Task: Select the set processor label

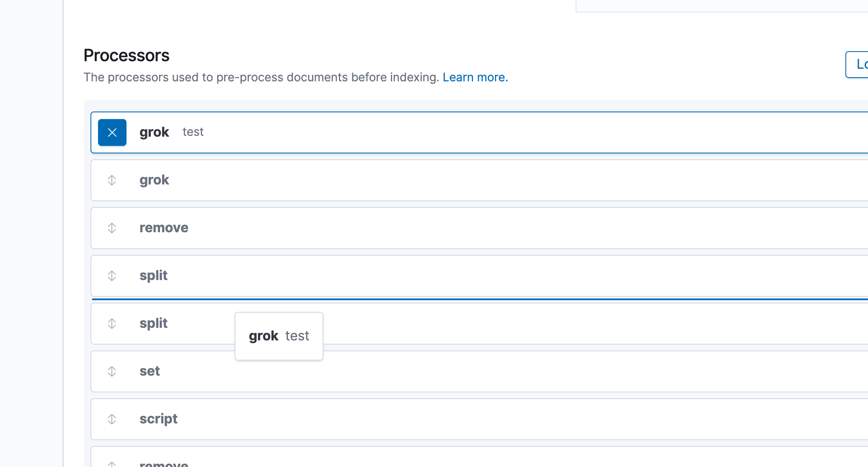Action: [150, 371]
